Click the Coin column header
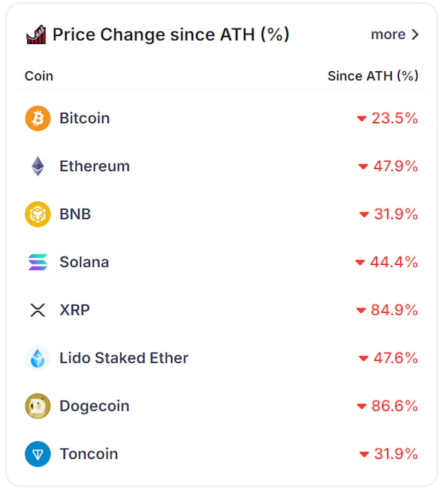This screenshot has height=494, width=448. (39, 76)
